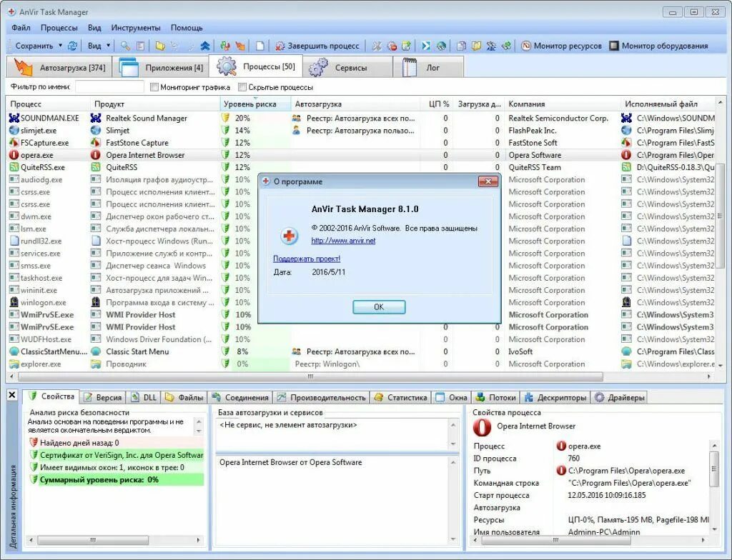Click the yellow folder toolbar icon
732x560 pixels.
[x=160, y=46]
